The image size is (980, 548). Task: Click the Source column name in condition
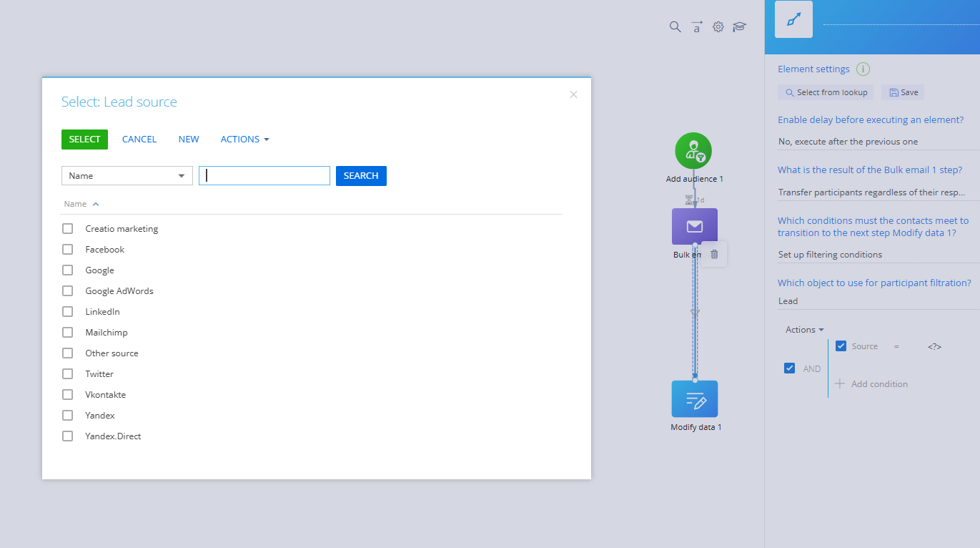tap(865, 346)
